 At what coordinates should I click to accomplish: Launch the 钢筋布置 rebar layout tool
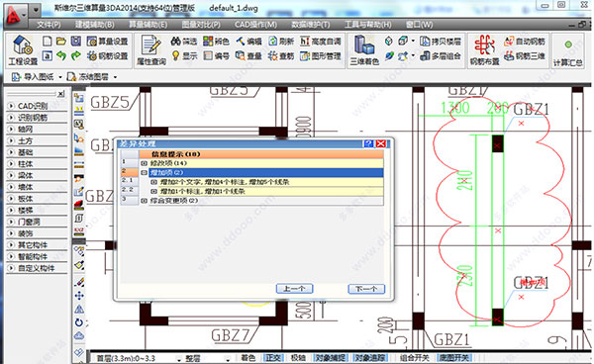[x=484, y=49]
